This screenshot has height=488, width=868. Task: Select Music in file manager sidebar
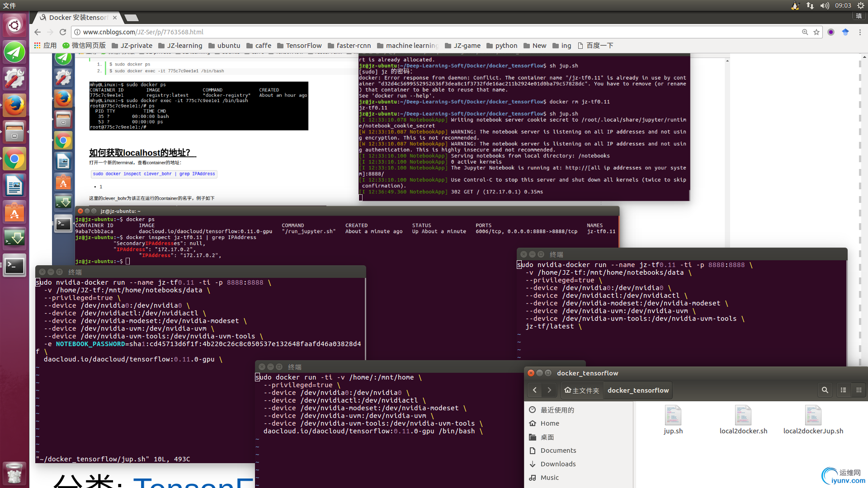point(579,478)
